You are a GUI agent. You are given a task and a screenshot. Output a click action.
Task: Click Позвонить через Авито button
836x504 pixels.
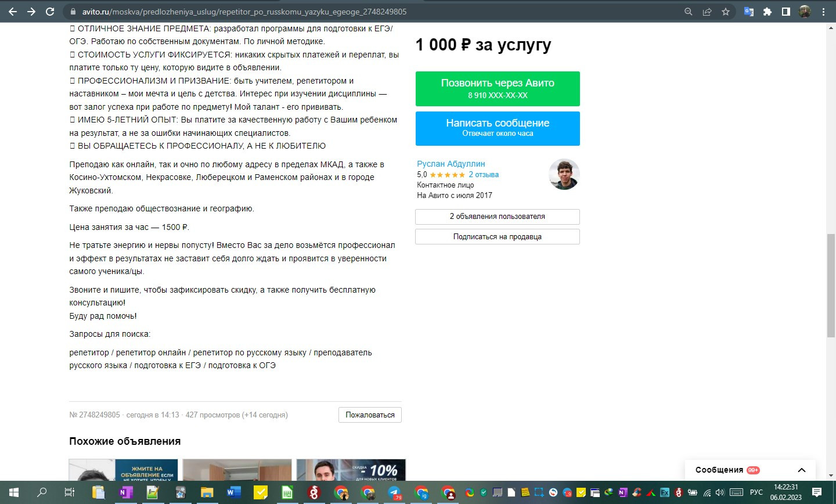tap(498, 89)
